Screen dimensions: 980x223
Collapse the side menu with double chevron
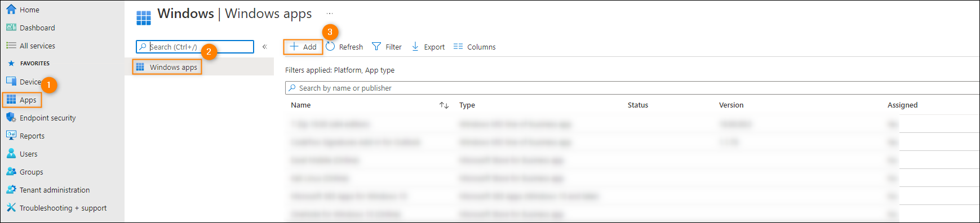click(264, 47)
